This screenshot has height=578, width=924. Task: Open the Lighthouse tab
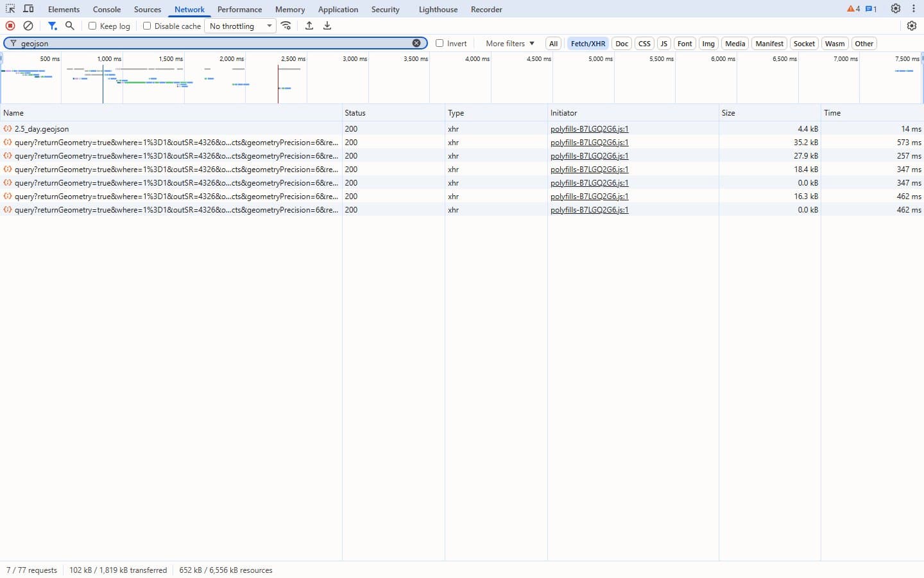point(438,10)
